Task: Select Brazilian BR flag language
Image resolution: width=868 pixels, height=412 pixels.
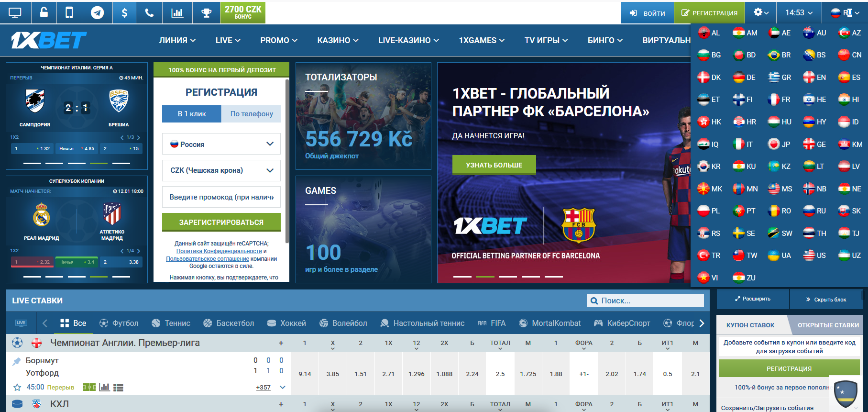Action: coord(779,55)
